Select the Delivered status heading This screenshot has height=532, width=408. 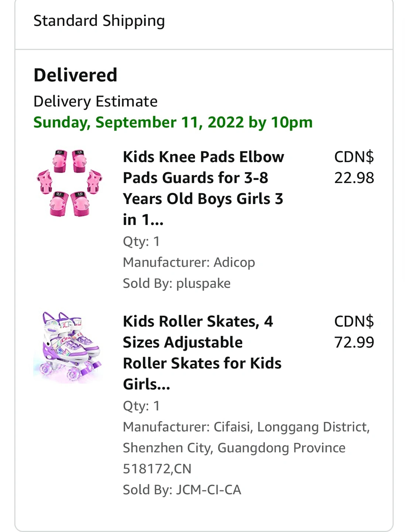tap(75, 75)
